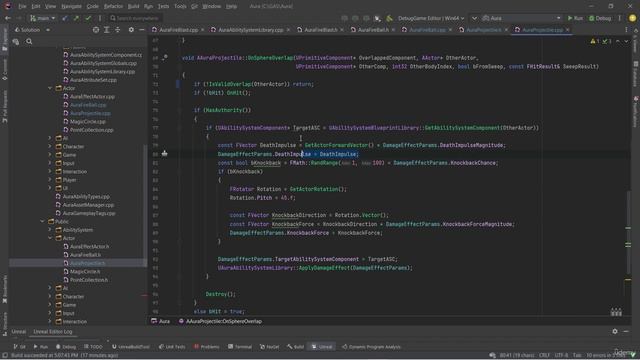Click the green commit checkmark icon

[x=88, y=18]
